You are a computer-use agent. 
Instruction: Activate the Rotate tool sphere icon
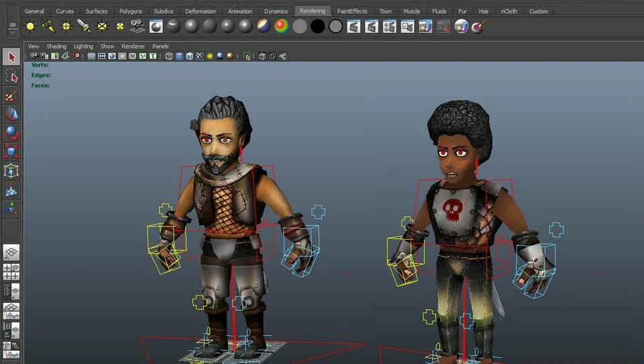point(11,133)
